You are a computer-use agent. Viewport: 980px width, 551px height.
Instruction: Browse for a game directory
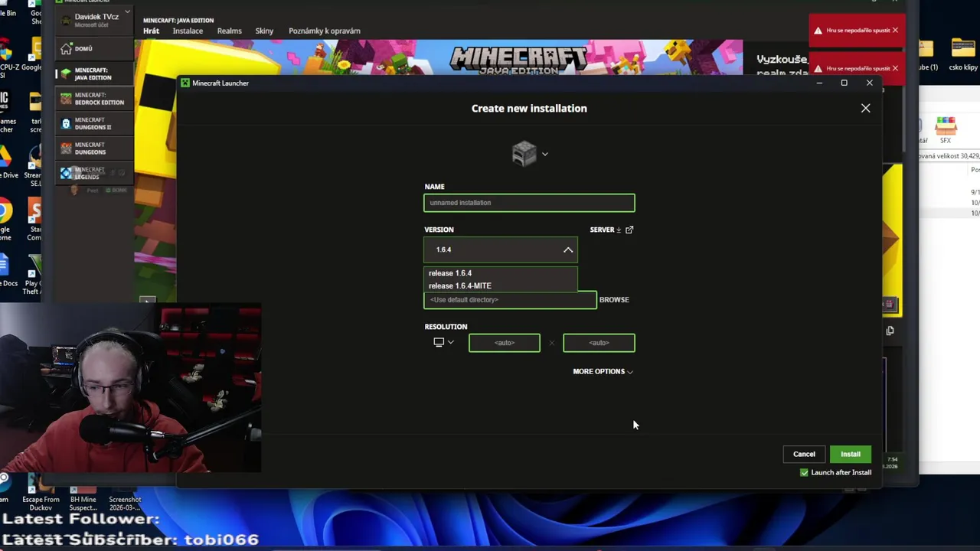coord(614,300)
